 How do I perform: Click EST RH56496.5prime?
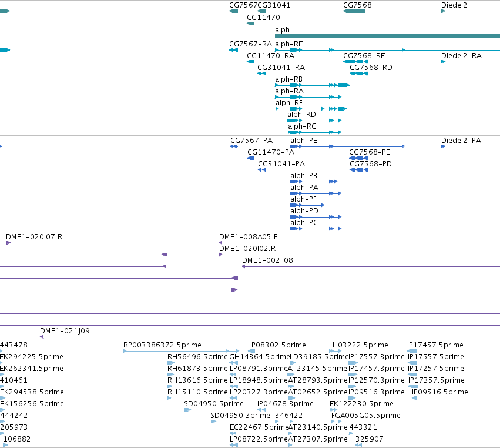[x=171, y=363]
